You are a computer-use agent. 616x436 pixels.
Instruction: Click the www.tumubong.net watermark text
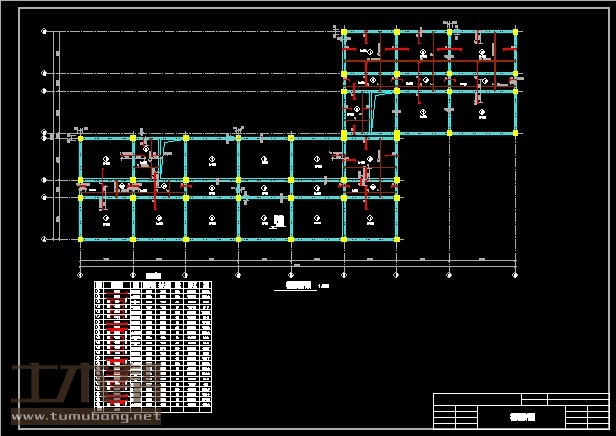[x=85, y=416]
